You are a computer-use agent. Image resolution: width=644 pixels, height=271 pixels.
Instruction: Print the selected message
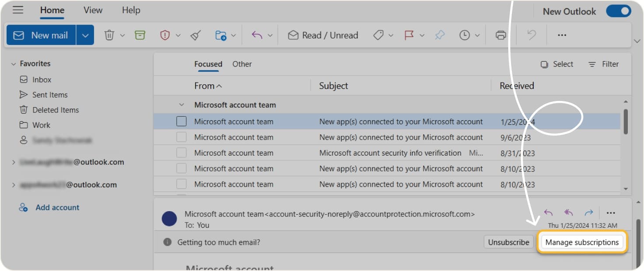[x=500, y=35]
